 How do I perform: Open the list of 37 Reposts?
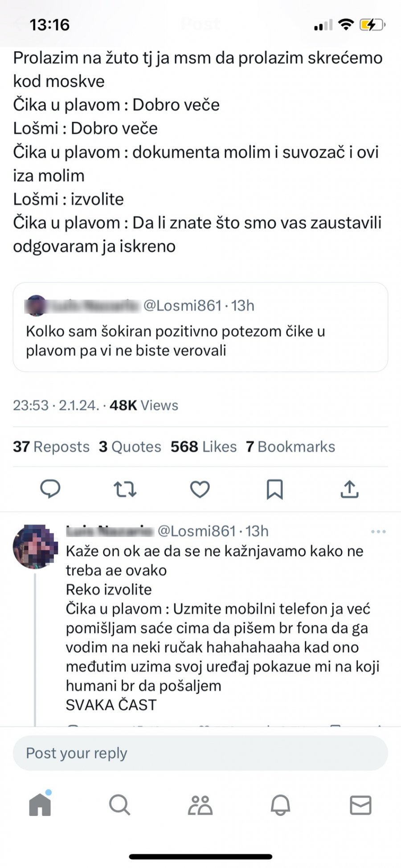point(50,446)
